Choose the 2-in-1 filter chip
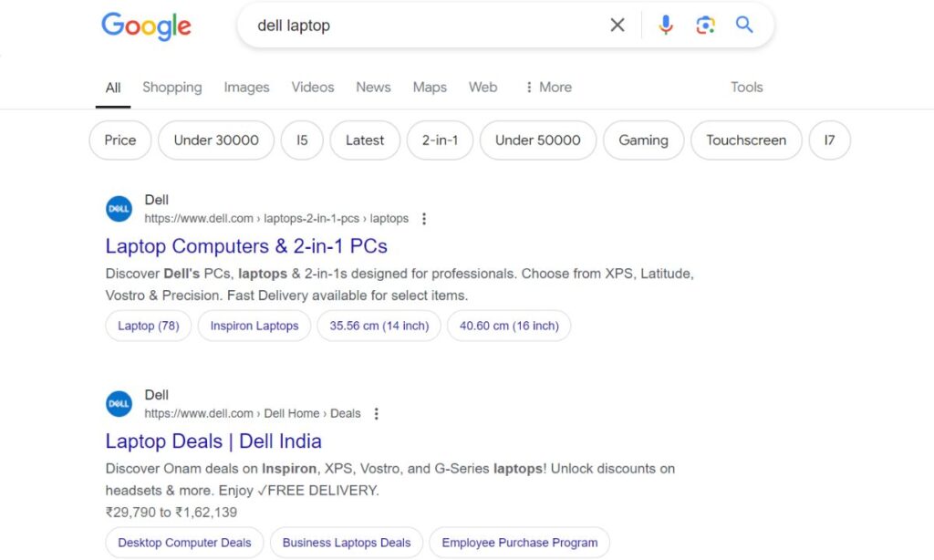The height and width of the screenshot is (560, 934). 441,140
